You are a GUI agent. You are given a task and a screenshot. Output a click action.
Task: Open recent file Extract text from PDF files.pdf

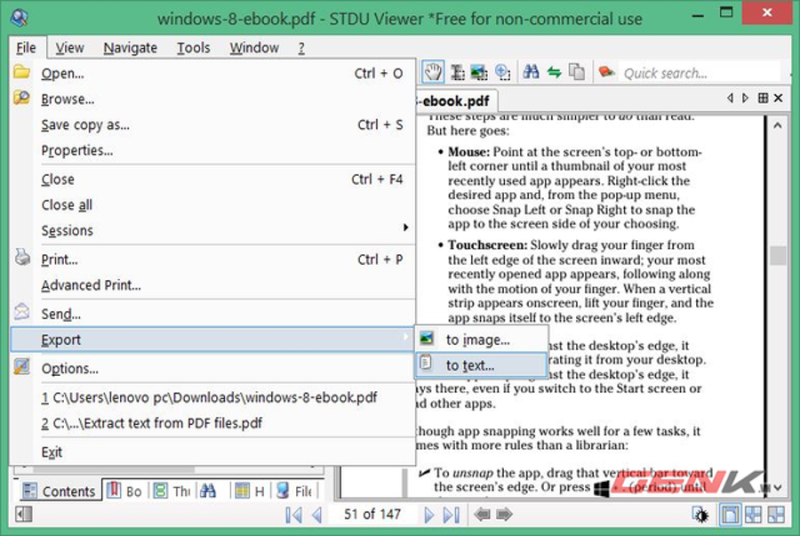212,423
